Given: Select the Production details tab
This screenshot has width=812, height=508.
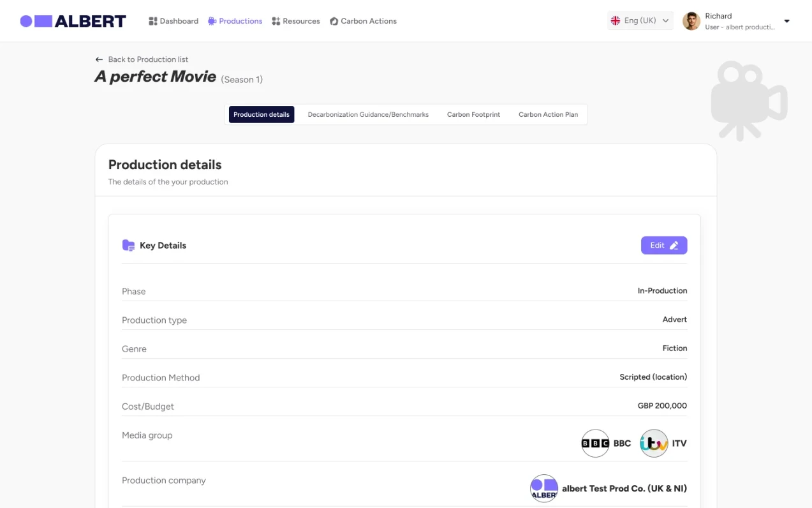Looking at the screenshot, I should (262, 115).
